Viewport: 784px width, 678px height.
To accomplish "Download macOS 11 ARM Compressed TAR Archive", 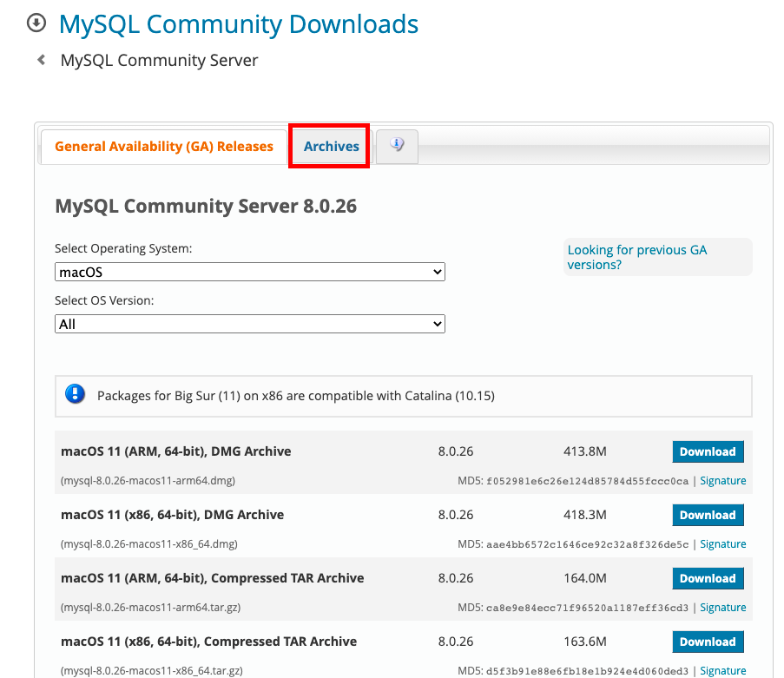I will pyautogui.click(x=708, y=578).
